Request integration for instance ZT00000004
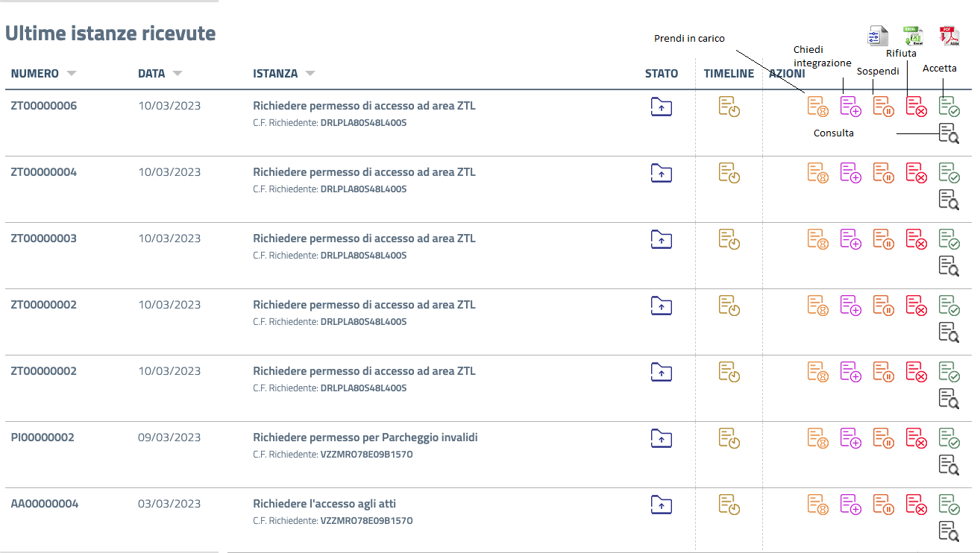The width and height of the screenshot is (980, 553). [851, 173]
